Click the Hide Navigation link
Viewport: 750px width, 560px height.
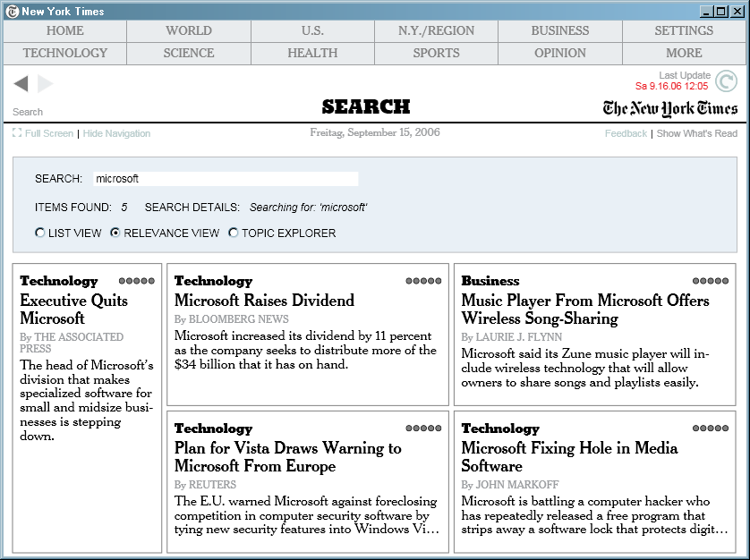pyautogui.click(x=116, y=133)
